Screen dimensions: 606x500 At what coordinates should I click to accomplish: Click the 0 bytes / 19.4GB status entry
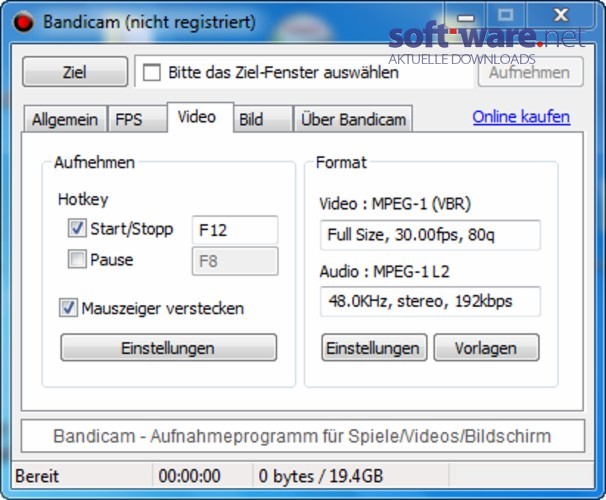(321, 476)
